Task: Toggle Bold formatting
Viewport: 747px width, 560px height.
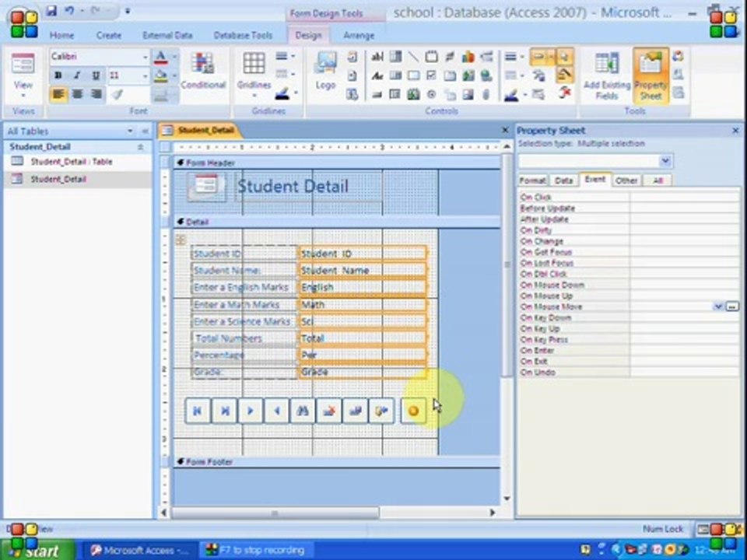Action: [58, 75]
